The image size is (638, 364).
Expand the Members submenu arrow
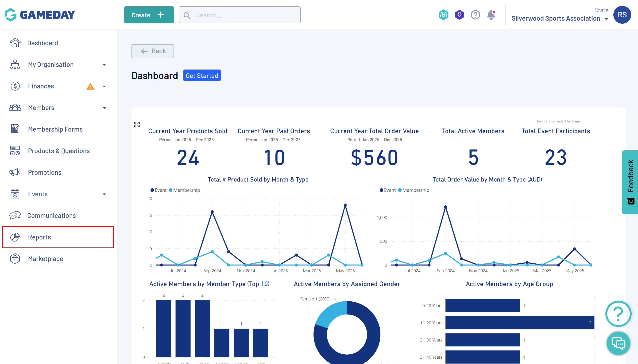click(104, 108)
